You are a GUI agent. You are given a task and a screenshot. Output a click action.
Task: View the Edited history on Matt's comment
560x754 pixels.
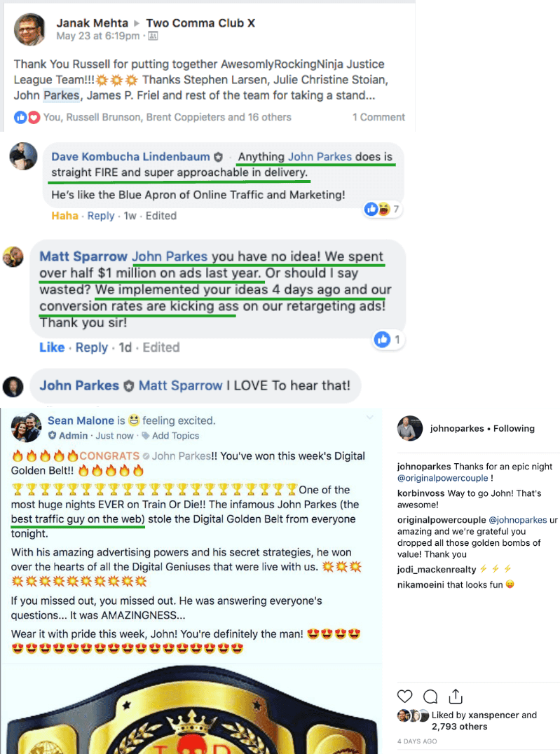pos(161,347)
